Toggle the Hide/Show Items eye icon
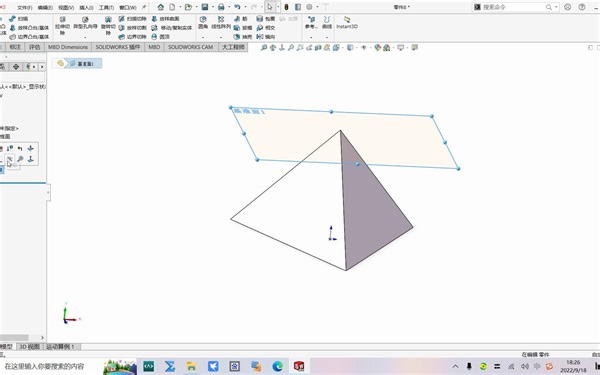 (x=364, y=47)
